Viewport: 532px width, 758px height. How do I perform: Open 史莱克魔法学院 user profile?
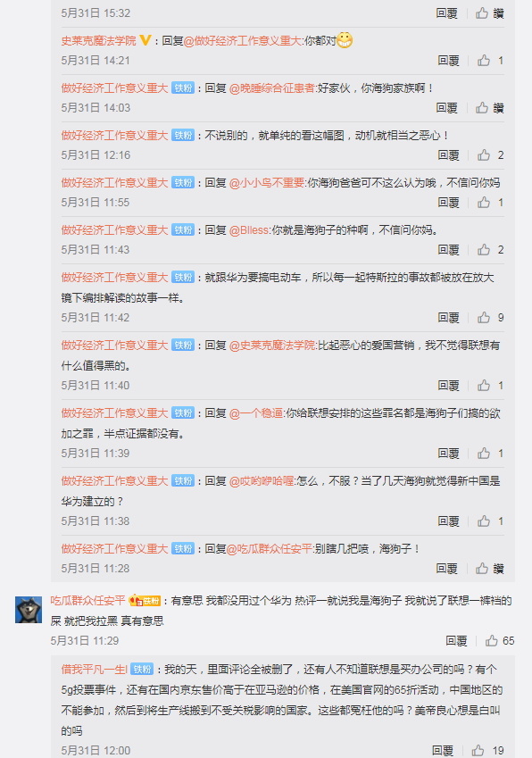point(98,40)
